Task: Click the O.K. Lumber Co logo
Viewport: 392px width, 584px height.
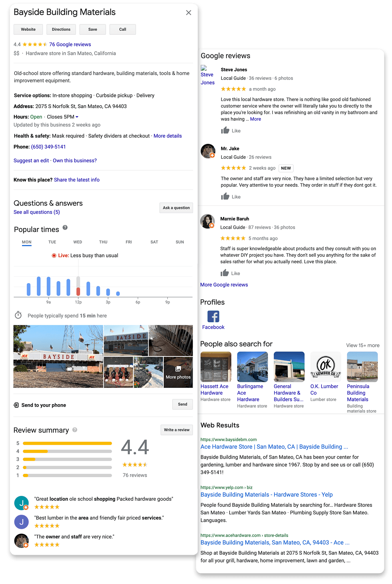Action: point(326,367)
